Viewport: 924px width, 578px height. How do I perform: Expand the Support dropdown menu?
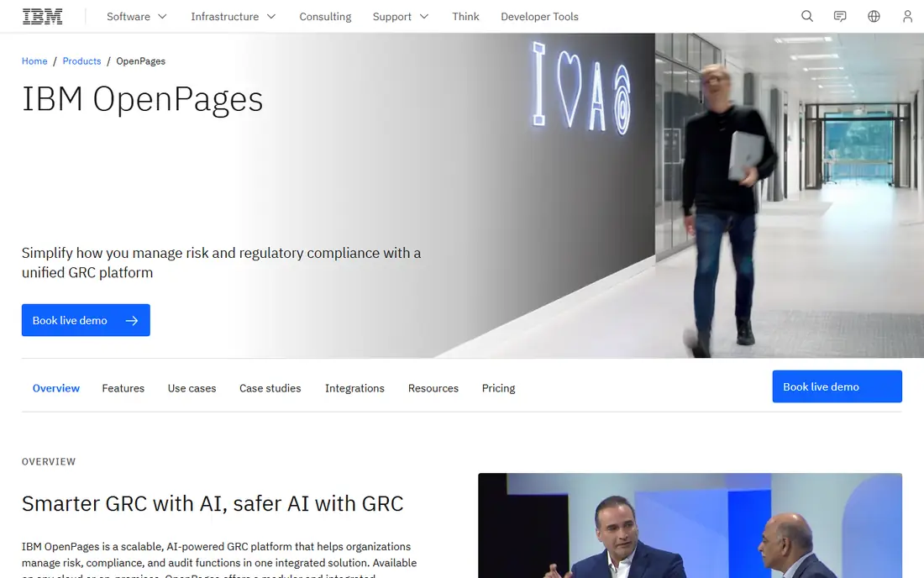pyautogui.click(x=401, y=17)
